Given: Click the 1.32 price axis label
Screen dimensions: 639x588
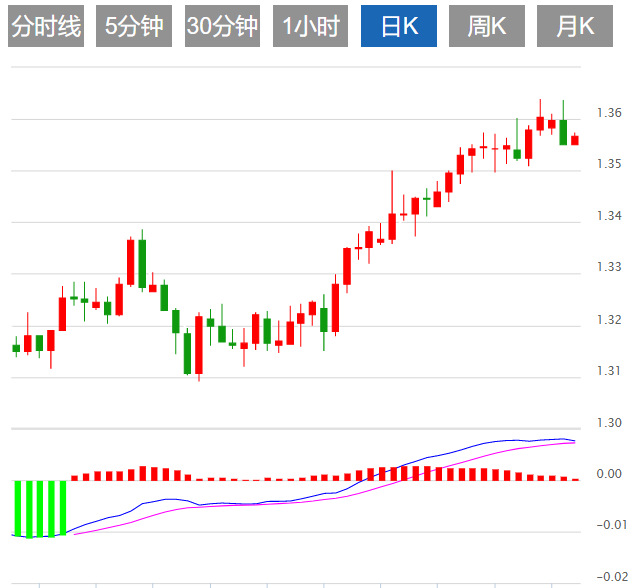Looking at the screenshot, I should coord(609,320).
